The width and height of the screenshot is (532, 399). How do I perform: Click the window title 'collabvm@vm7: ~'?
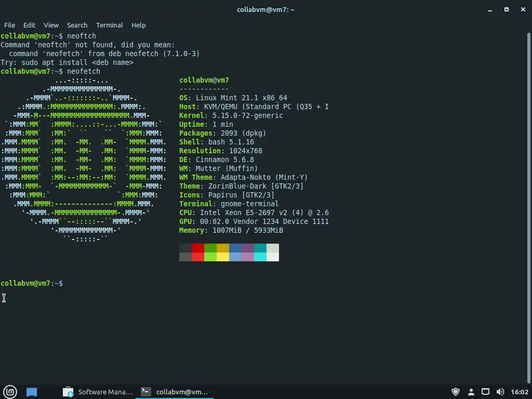point(265,10)
